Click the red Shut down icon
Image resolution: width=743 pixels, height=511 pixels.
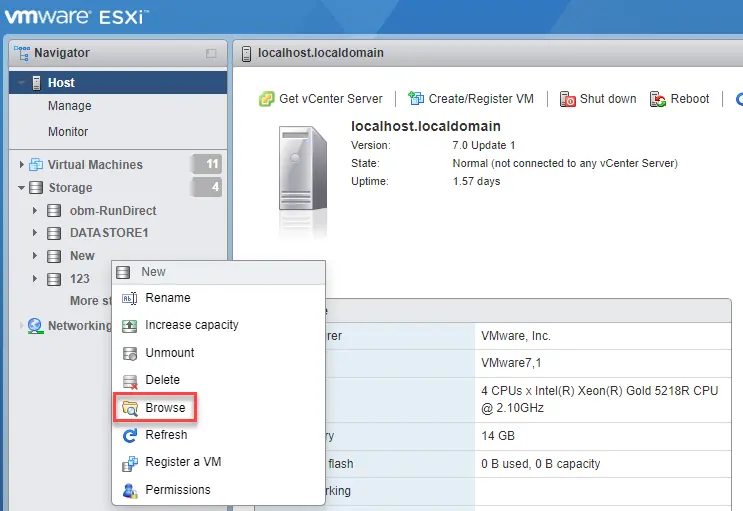567,99
